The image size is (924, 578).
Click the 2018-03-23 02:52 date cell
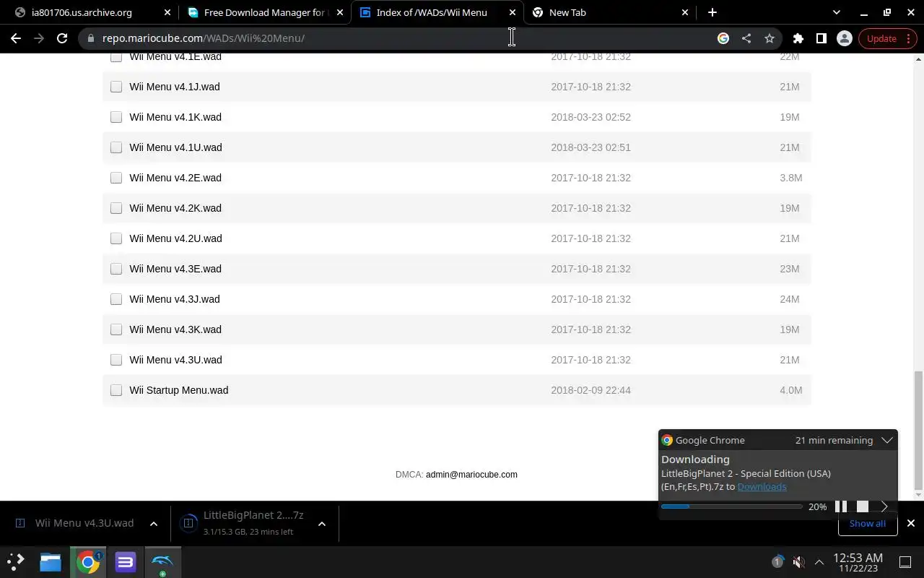pyautogui.click(x=590, y=117)
